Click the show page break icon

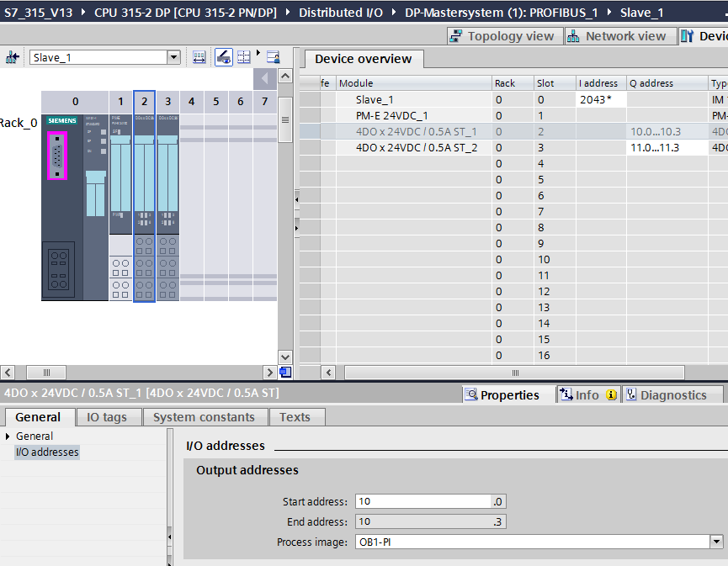(x=244, y=57)
